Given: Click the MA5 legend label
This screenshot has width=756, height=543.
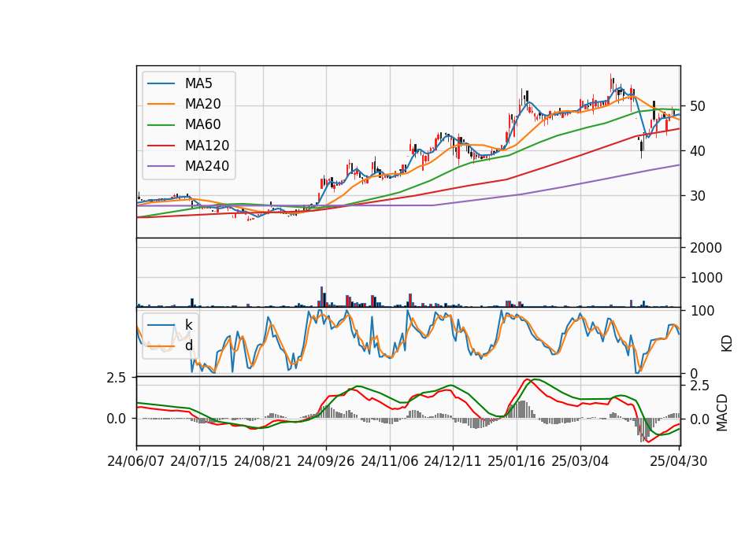Looking at the screenshot, I should (198, 83).
